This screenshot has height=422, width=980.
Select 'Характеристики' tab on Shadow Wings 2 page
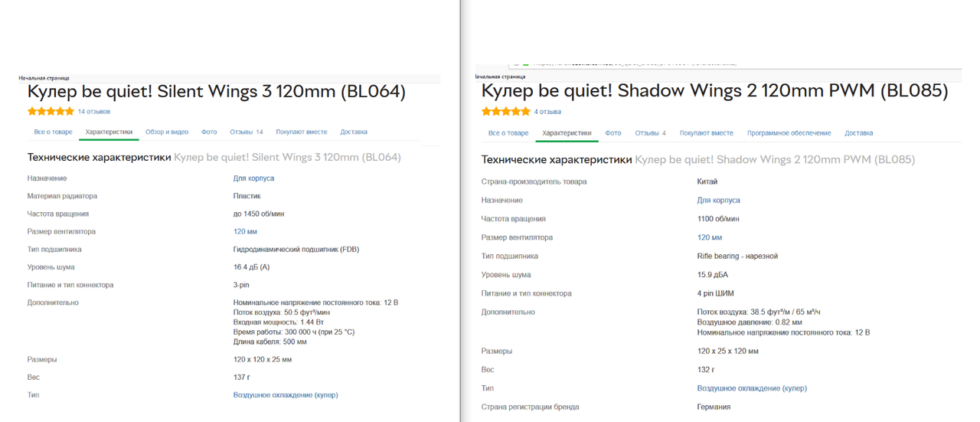coord(567,132)
